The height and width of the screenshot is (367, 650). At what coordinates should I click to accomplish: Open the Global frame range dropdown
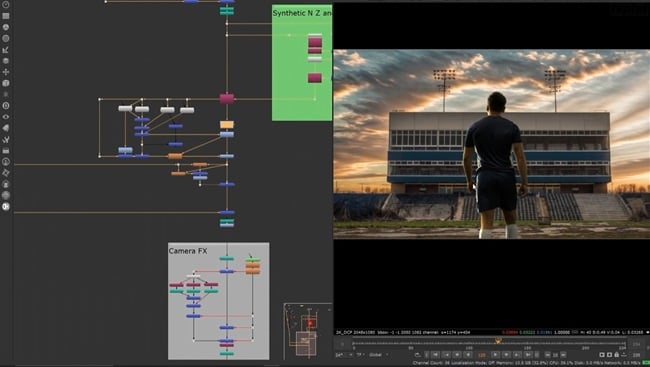coord(380,355)
